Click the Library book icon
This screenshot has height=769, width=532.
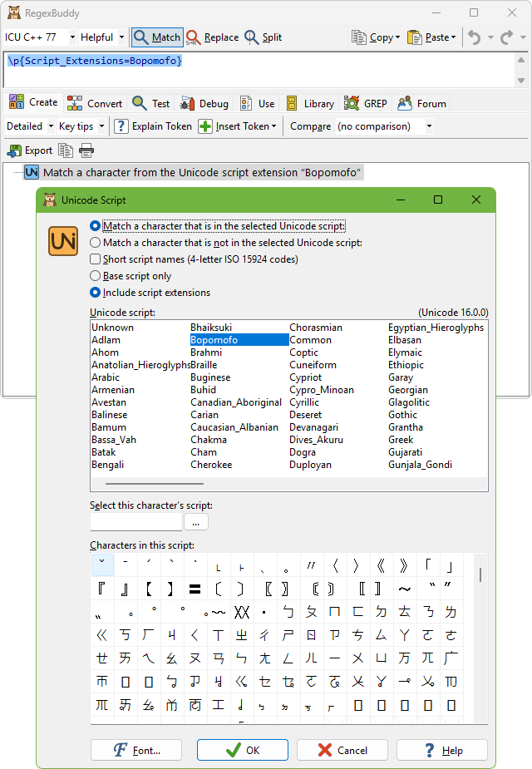pos(292,103)
